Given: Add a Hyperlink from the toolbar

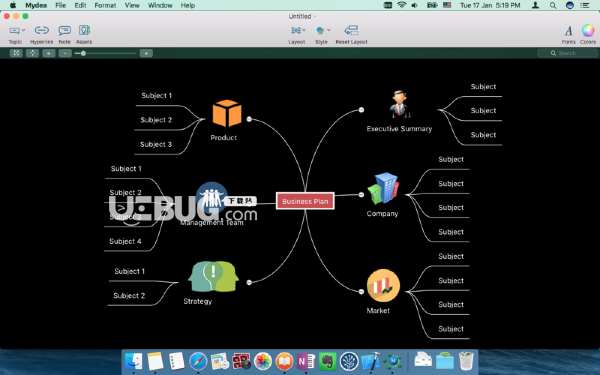Looking at the screenshot, I should tap(41, 30).
